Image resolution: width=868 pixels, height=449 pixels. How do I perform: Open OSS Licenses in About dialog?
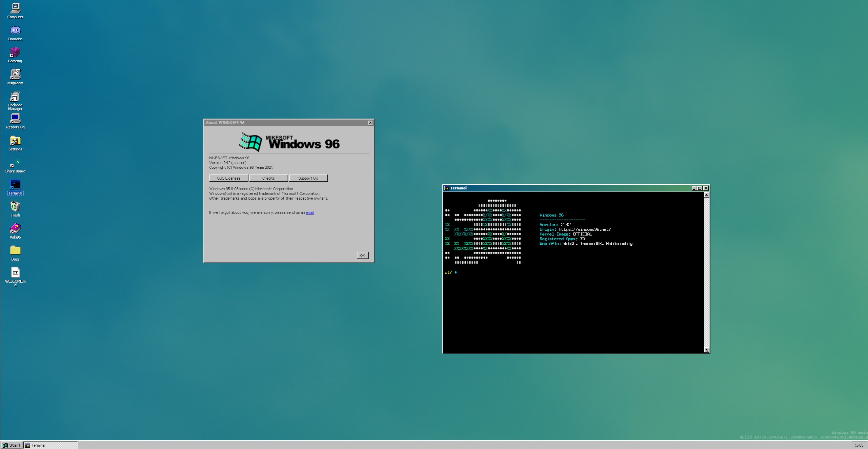coord(228,178)
